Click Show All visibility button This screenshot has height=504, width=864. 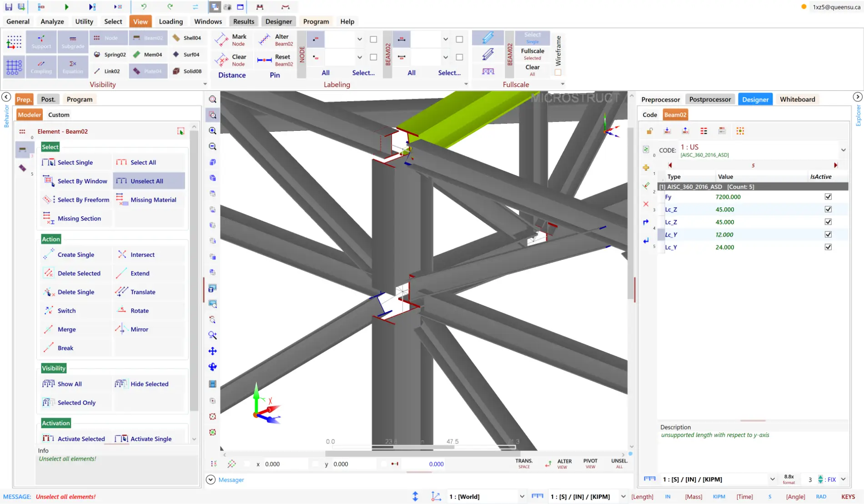(x=75, y=384)
